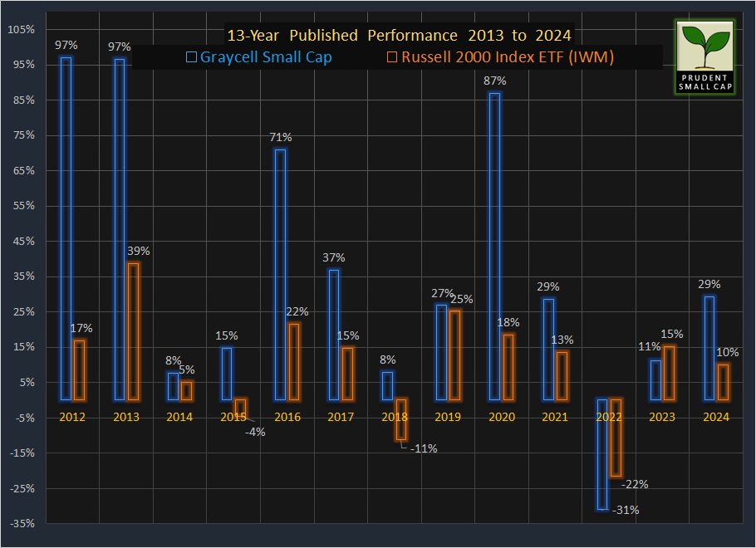
Task: Select the 2021 Russell bar labeled 13%
Action: pos(562,376)
